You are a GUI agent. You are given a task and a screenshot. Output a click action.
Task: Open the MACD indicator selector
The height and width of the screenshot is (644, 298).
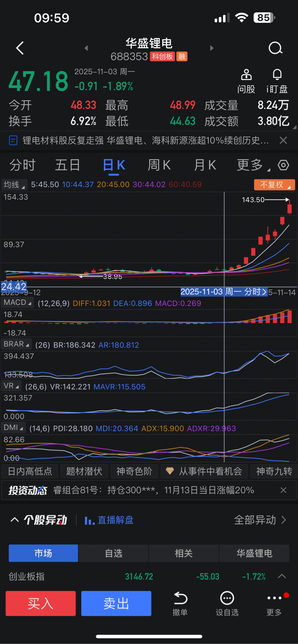17,303
